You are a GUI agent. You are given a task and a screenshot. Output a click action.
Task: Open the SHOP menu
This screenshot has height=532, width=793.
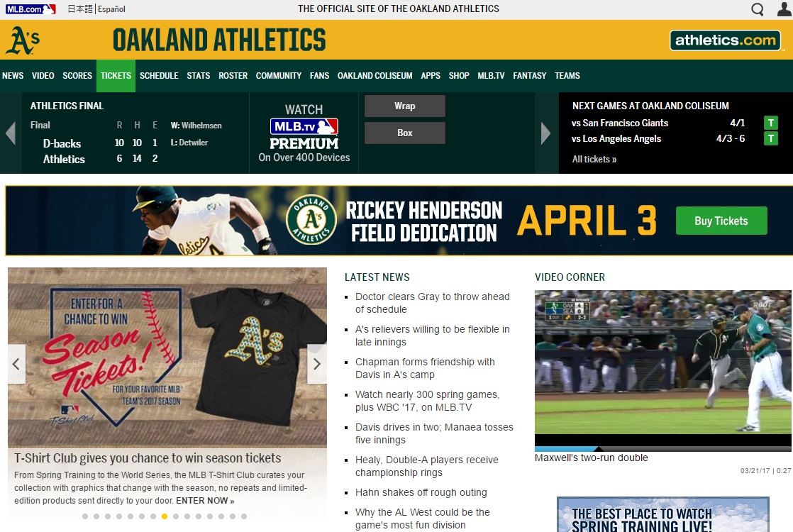click(x=459, y=76)
